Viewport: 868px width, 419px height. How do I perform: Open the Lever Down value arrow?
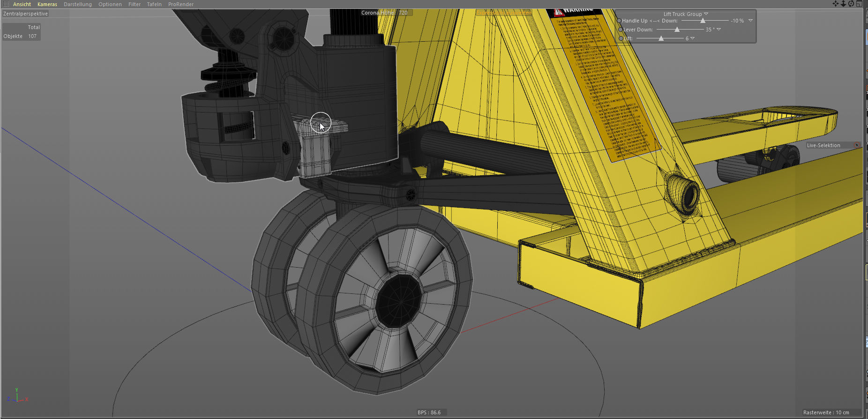(x=719, y=30)
